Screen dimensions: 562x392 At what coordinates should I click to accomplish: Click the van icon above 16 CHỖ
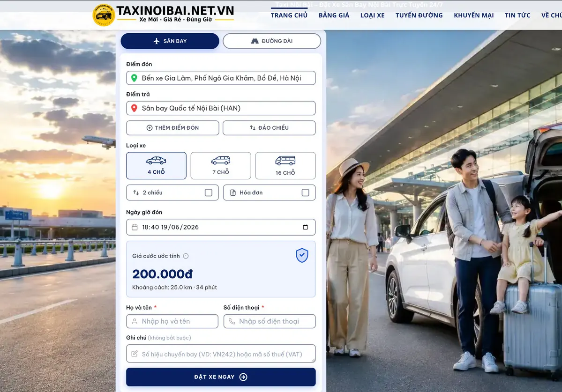285,160
